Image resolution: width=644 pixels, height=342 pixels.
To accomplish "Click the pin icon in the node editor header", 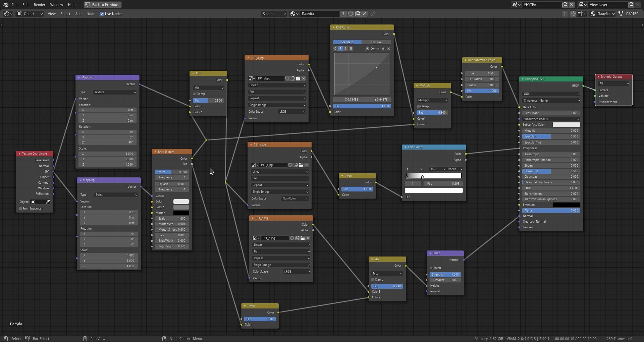I will point(373,14).
